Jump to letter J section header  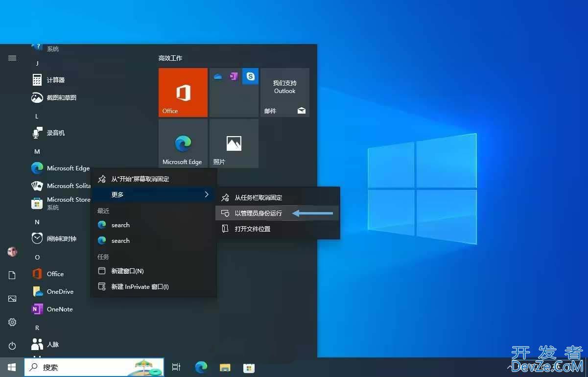37,63
